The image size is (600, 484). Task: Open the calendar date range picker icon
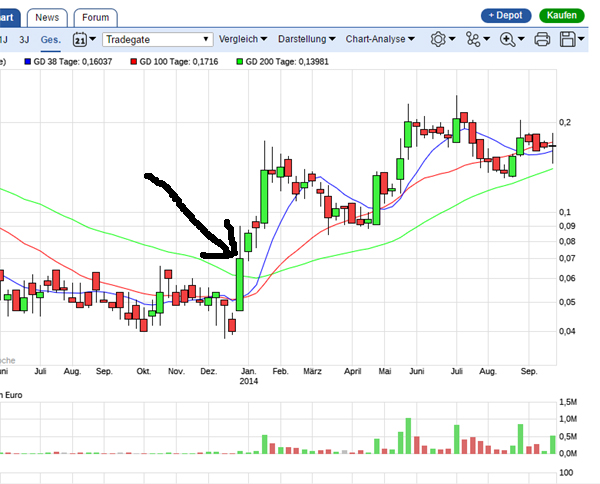(80, 39)
